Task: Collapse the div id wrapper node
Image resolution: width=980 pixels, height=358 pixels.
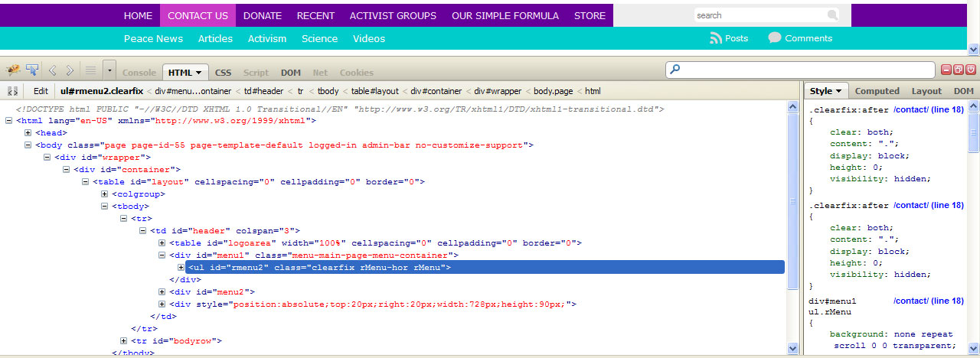Action: 47,158
